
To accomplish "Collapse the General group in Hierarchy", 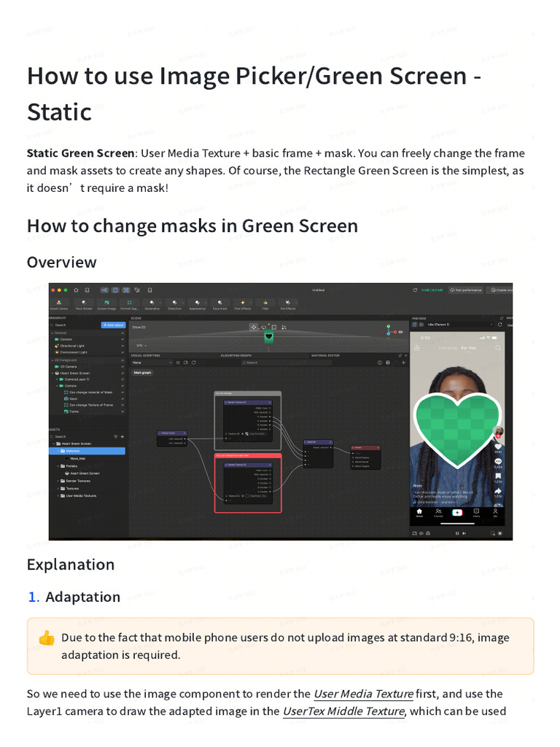I will click(52, 333).
